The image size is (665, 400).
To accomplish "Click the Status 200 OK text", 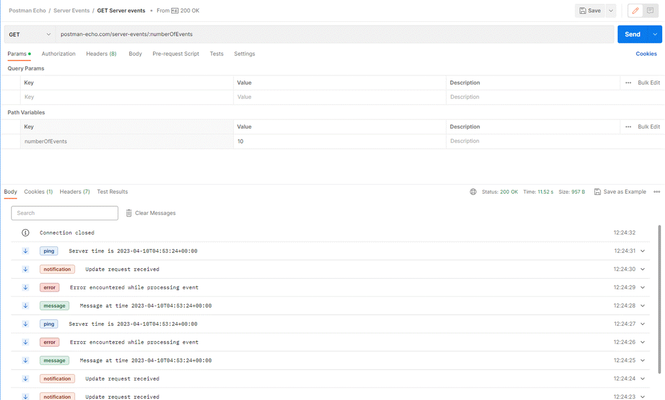I will [x=500, y=192].
